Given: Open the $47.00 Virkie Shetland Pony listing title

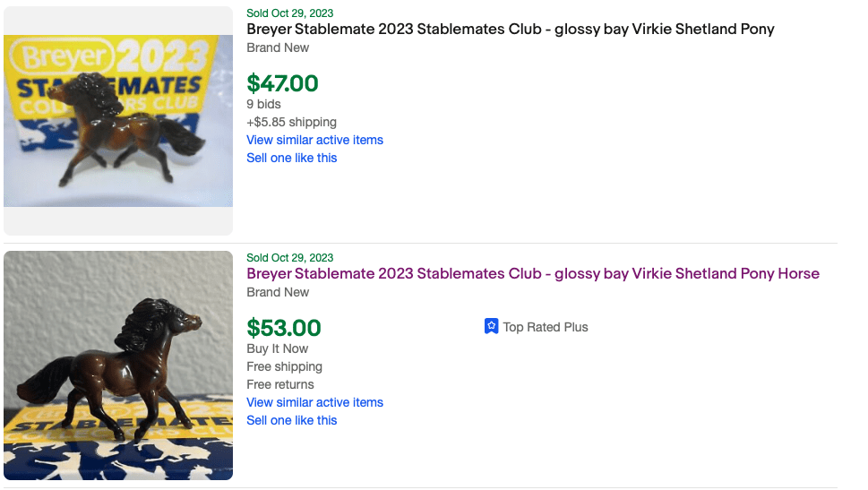Looking at the screenshot, I should (x=510, y=30).
